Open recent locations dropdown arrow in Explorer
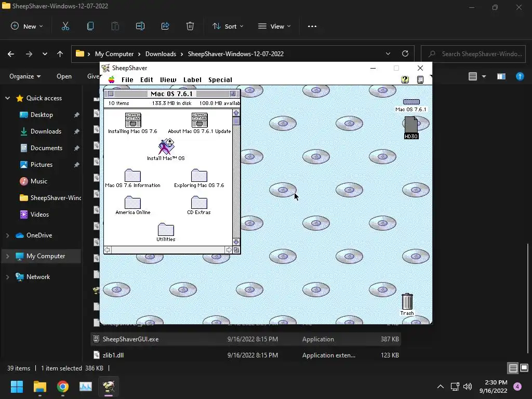Viewport: 532px width, 399px height. (45, 54)
